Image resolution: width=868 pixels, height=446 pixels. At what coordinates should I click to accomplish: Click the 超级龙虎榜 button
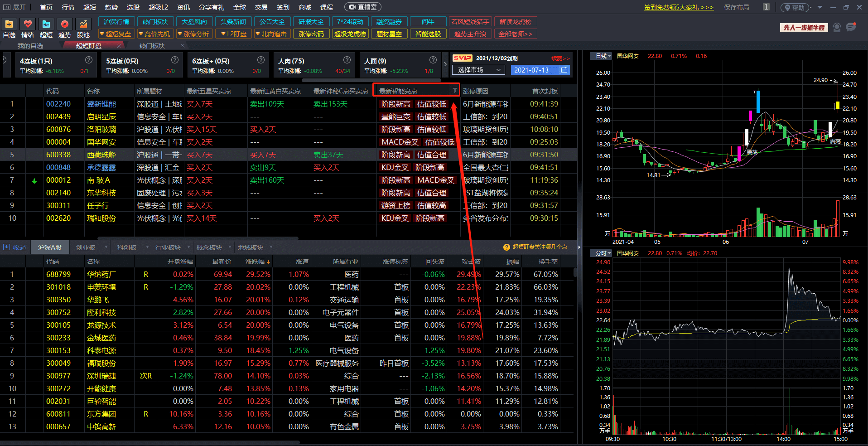pyautogui.click(x=350, y=34)
